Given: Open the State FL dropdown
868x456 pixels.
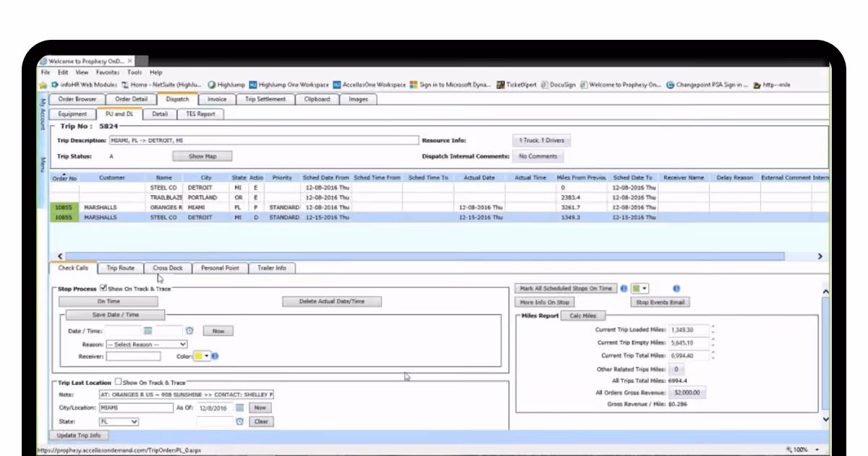Looking at the screenshot, I should 119,421.
